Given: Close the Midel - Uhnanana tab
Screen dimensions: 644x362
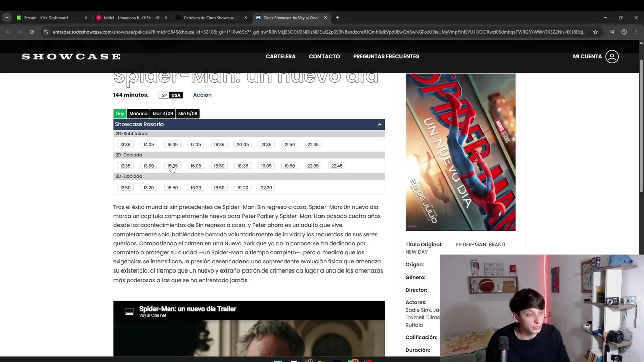Looking at the screenshot, I should [166, 18].
